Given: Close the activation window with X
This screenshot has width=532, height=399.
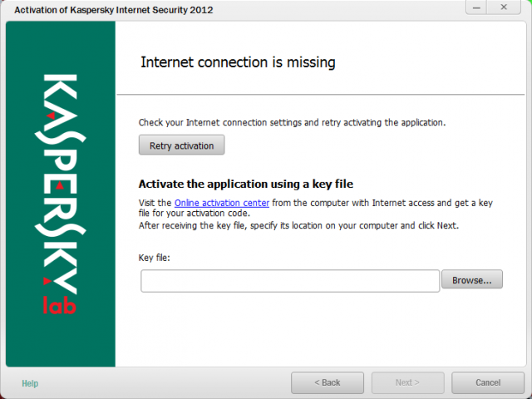Looking at the screenshot, I should pos(504,7).
